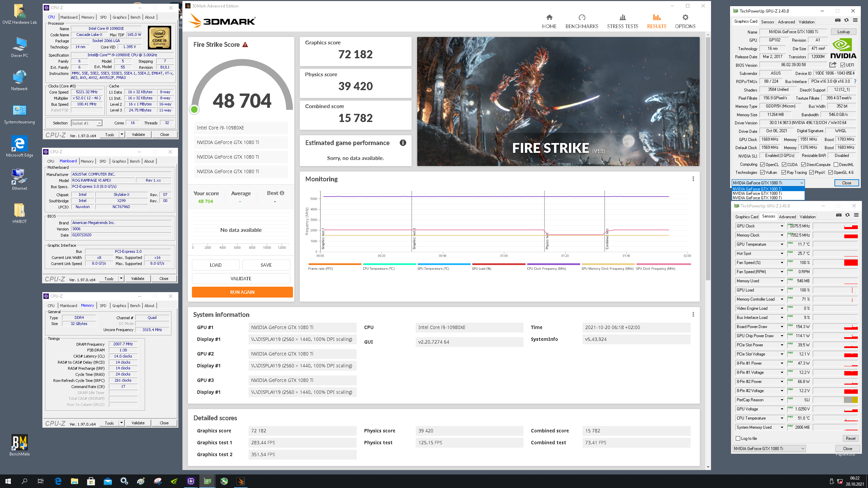Open File Explorer from taskbar
Viewport: 868px width, 488px height.
click(x=74, y=481)
